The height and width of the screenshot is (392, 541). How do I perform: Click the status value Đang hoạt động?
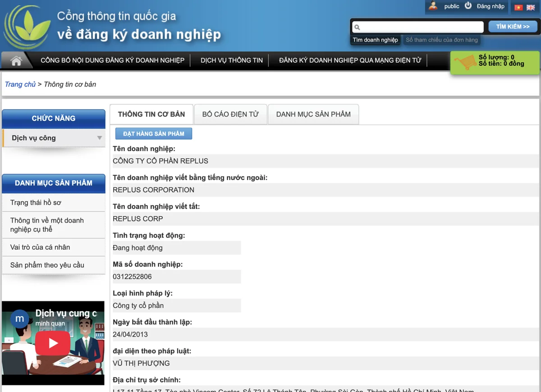[x=138, y=248]
